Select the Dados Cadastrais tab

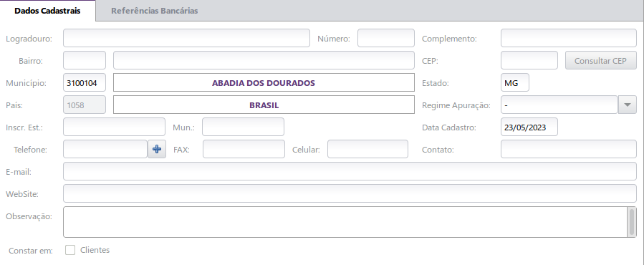48,11
